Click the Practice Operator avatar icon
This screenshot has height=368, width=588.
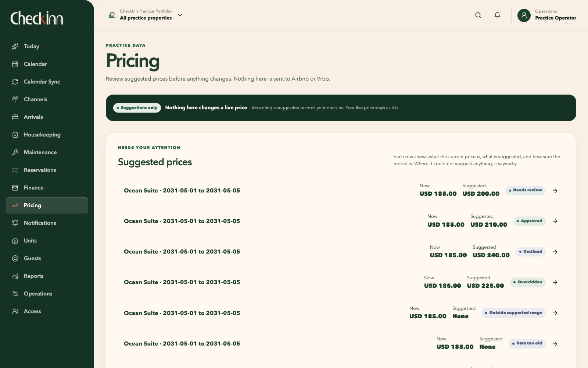[x=524, y=15]
